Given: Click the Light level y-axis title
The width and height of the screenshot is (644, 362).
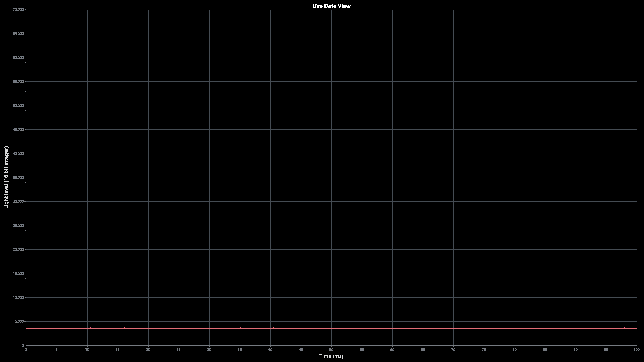Looking at the screenshot, I should tap(6, 177).
